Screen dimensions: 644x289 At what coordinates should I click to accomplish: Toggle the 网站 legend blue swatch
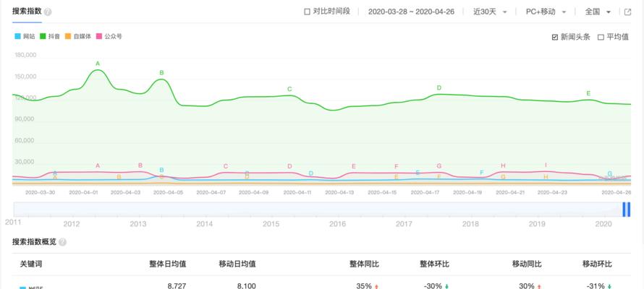click(17, 36)
